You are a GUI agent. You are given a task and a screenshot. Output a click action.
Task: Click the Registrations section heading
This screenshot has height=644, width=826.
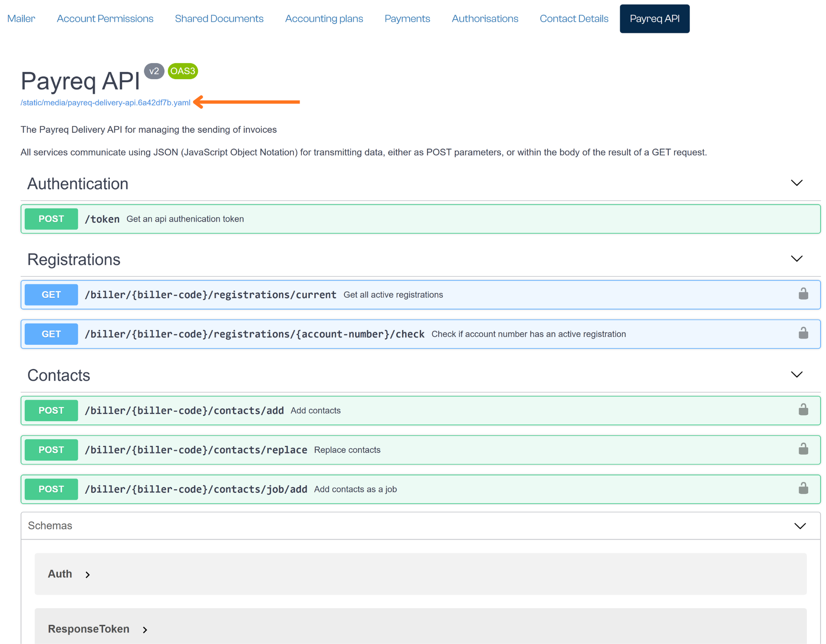tap(74, 260)
